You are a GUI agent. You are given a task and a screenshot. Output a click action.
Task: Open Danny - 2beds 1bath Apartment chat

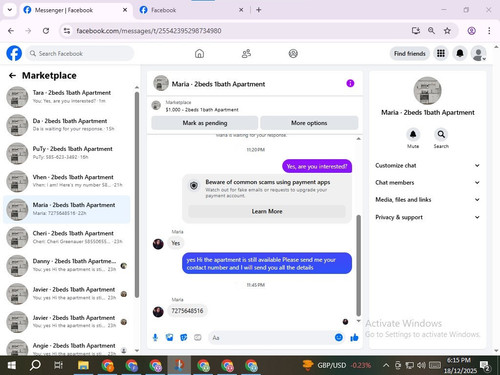click(67, 265)
